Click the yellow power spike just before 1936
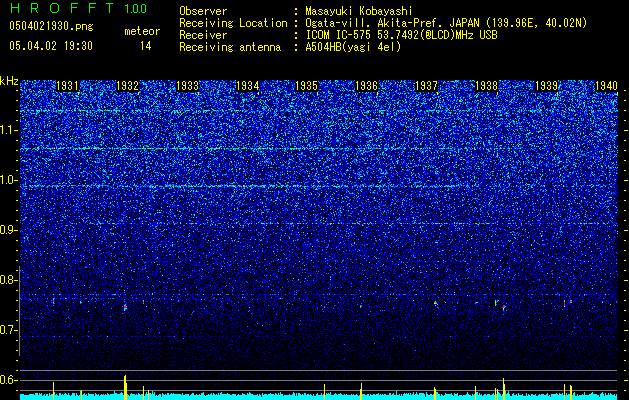Screen dimensions: 629x400 361,391
